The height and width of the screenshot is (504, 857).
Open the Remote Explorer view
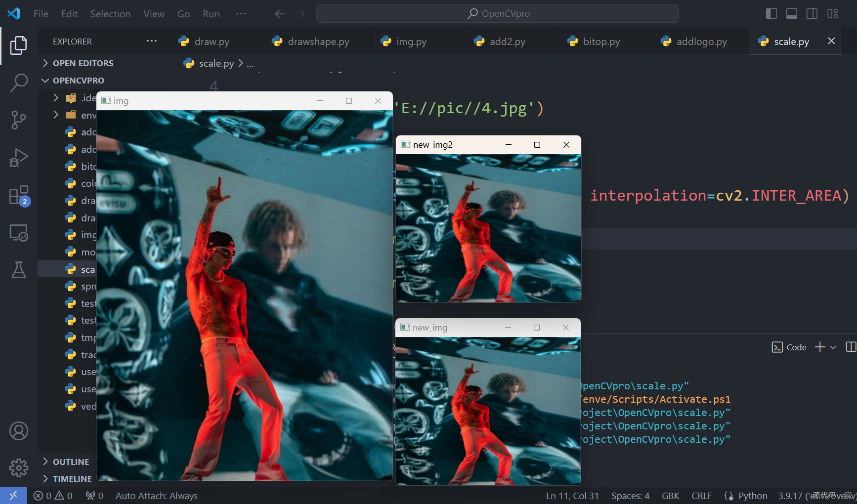pos(18,233)
